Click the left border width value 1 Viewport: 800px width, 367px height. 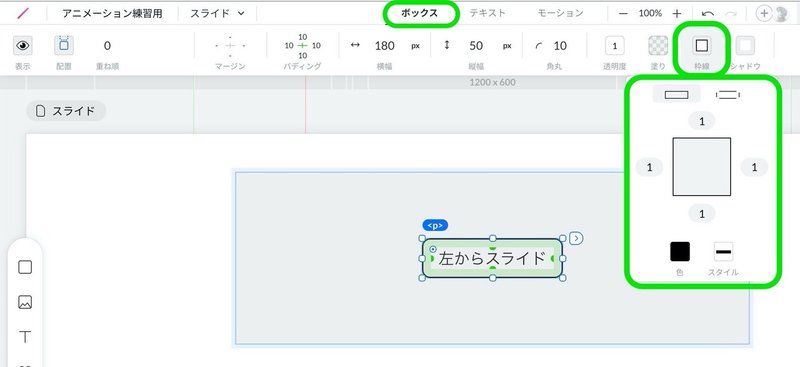649,167
